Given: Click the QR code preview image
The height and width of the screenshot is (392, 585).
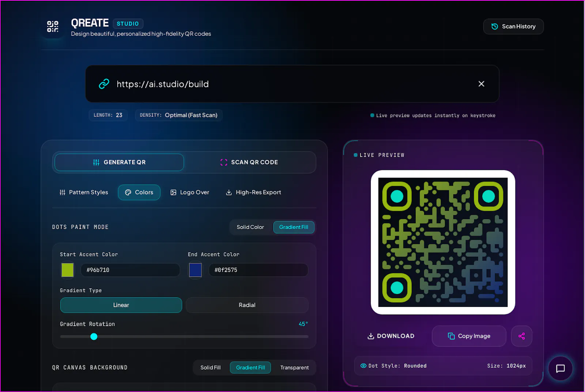Looking at the screenshot, I should tap(443, 242).
